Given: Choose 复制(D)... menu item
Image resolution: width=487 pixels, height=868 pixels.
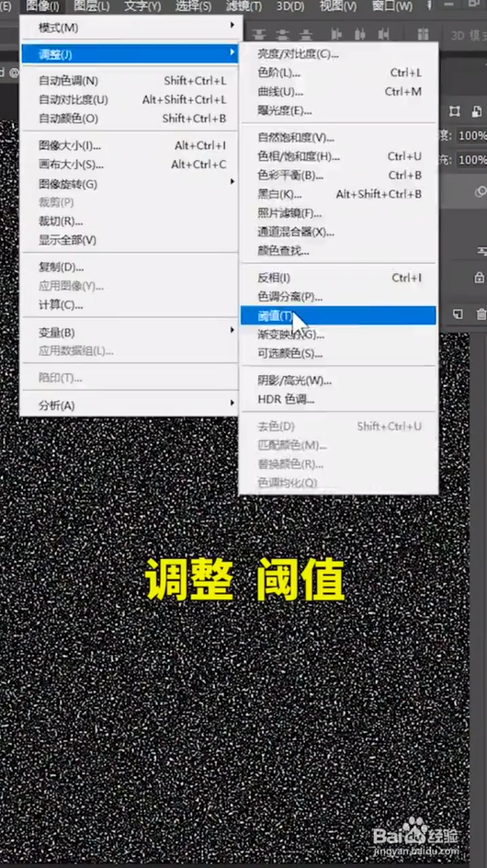Looking at the screenshot, I should tap(129, 268).
